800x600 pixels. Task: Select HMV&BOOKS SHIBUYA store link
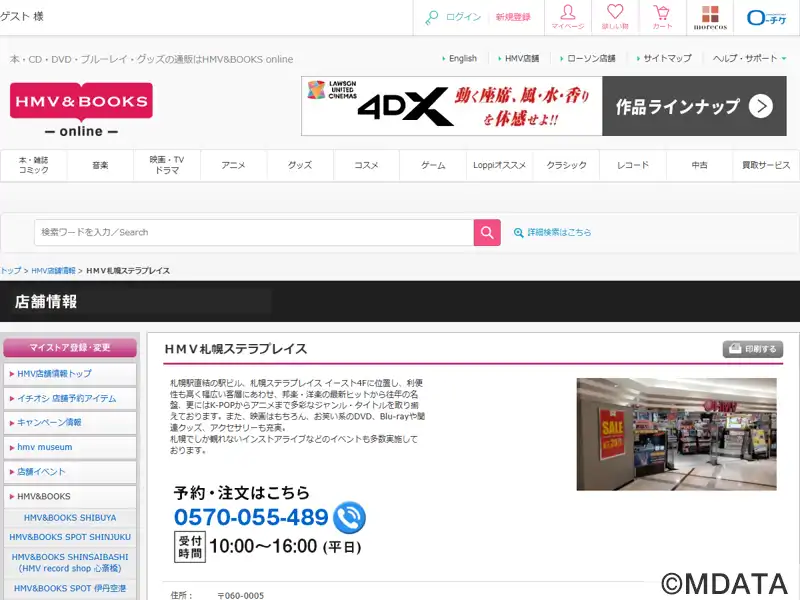tap(70, 518)
